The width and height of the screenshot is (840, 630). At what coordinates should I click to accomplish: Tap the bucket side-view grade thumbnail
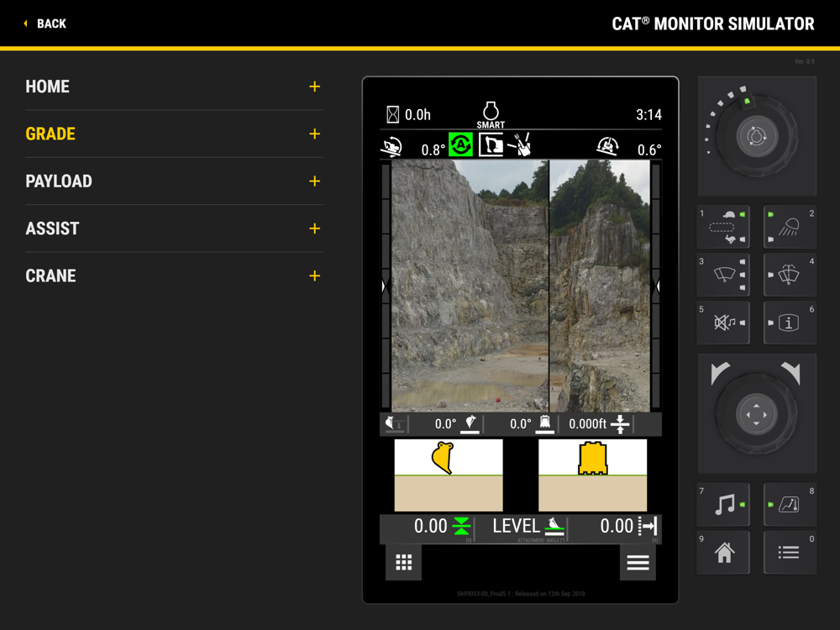pyautogui.click(x=449, y=475)
